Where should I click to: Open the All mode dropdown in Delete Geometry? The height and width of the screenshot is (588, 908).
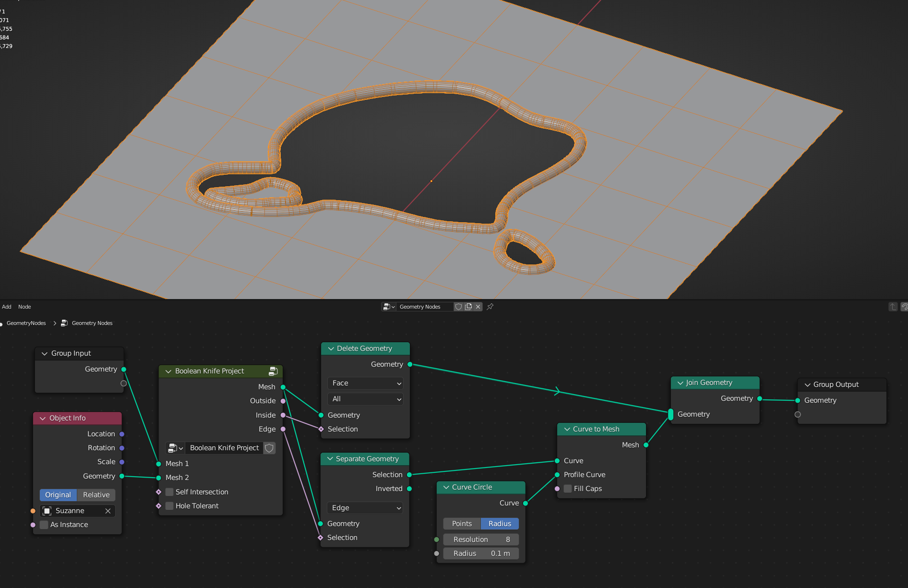coord(365,399)
